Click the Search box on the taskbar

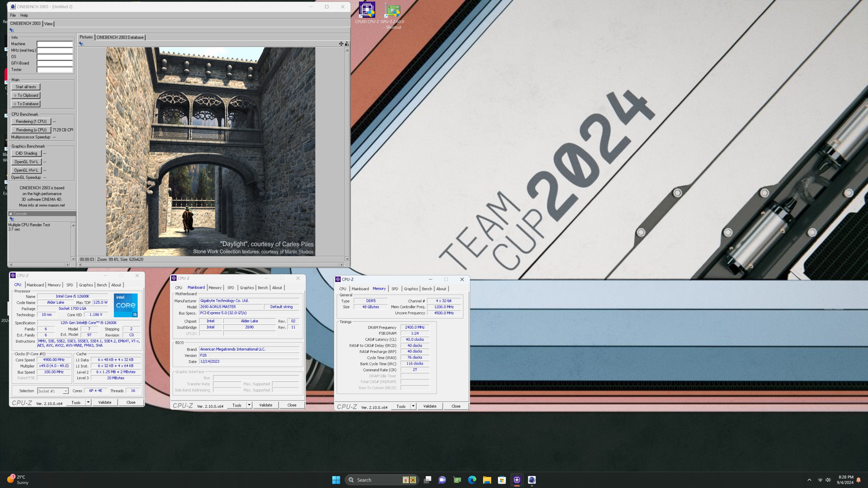(381, 480)
